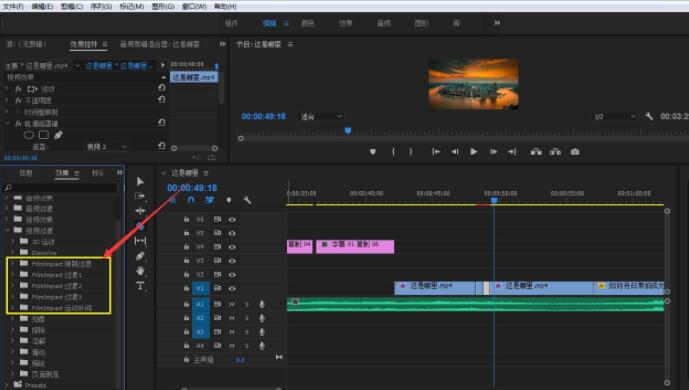The image size is (689, 390).
Task: Click Mark Out button
Action: [x=411, y=152]
